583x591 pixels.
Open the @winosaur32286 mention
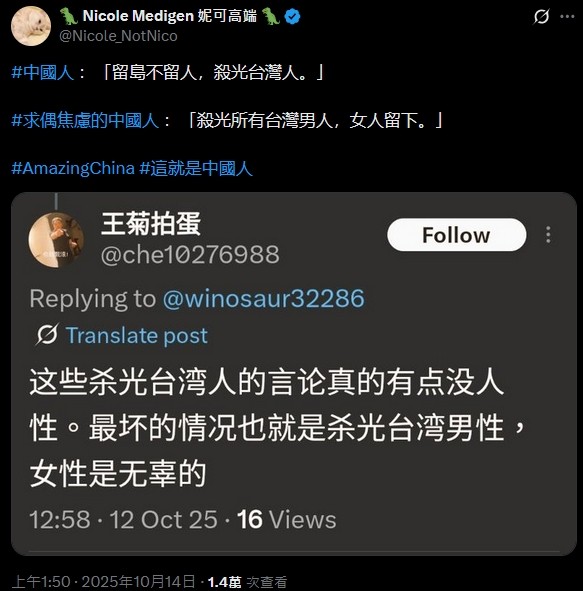point(263,299)
